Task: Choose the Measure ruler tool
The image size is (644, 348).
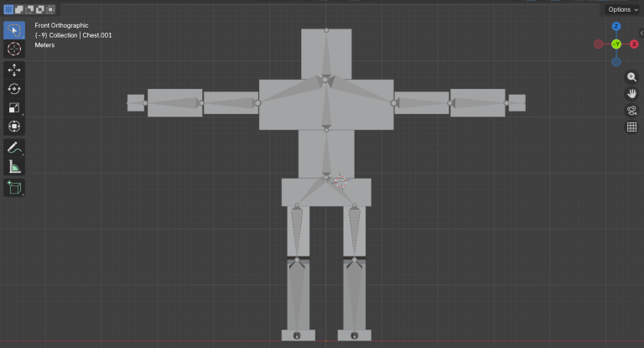Action: pos(14,167)
